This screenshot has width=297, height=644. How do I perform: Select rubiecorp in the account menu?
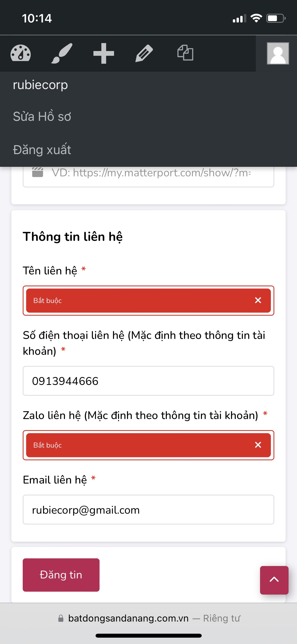coord(40,85)
